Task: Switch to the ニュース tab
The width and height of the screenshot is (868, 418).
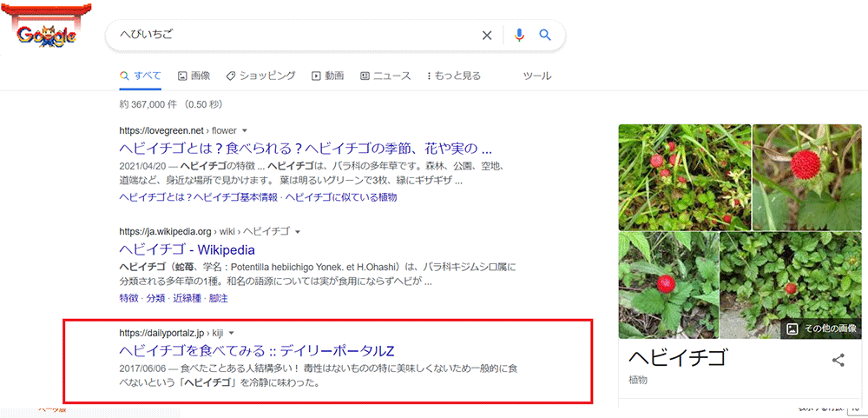Action: (x=385, y=76)
